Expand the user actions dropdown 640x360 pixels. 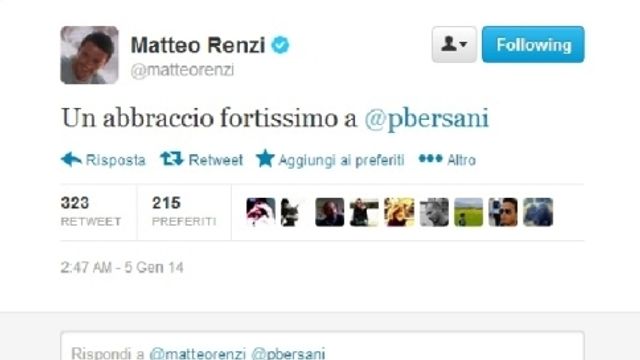[x=454, y=44]
